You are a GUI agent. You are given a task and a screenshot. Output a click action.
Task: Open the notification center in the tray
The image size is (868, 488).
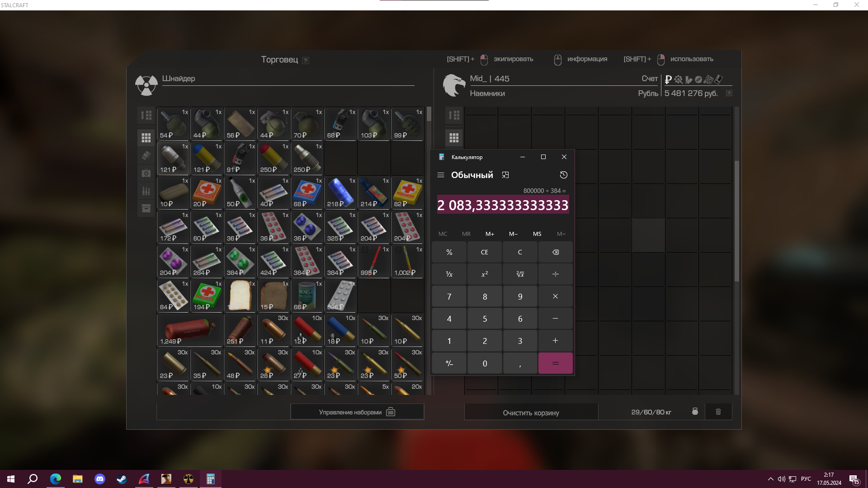pyautogui.click(x=854, y=479)
